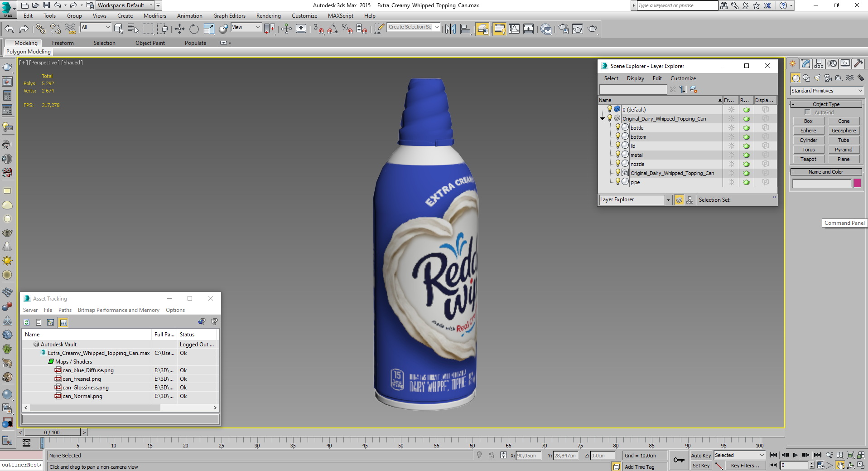The height and width of the screenshot is (471, 868).
Task: Click the Undo arrow in main toolbar
Action: (10, 29)
